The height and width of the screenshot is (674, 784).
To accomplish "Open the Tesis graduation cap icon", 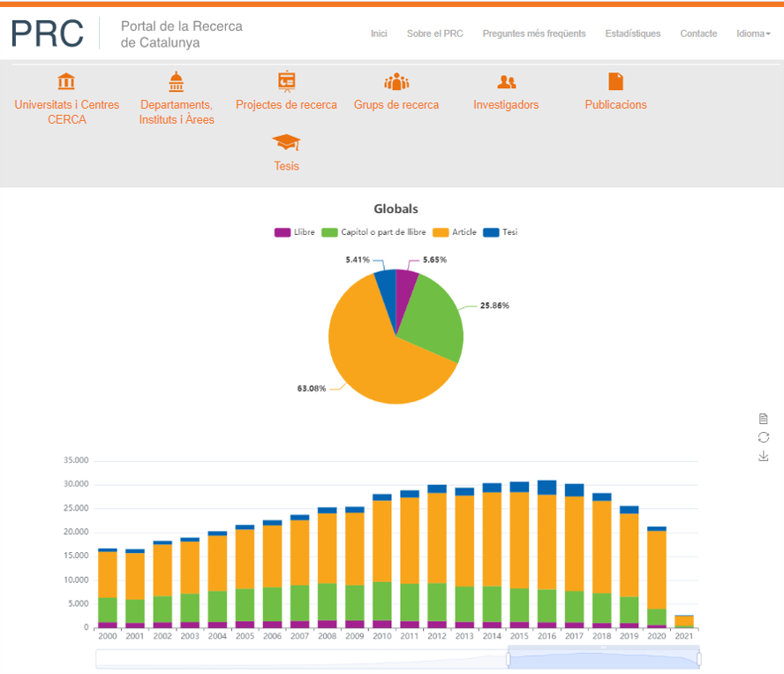I will 286,142.
